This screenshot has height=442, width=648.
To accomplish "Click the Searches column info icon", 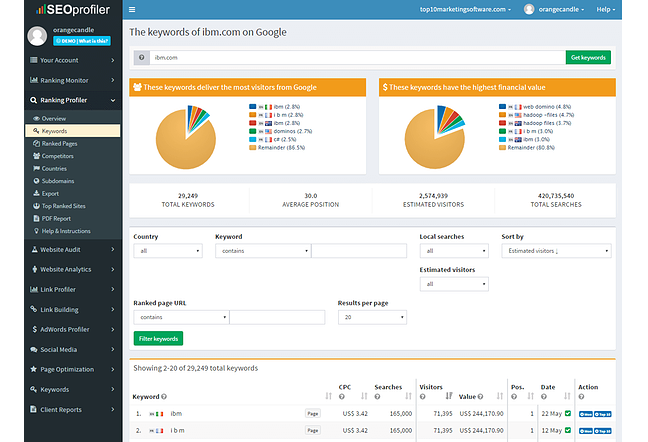I will [377, 397].
